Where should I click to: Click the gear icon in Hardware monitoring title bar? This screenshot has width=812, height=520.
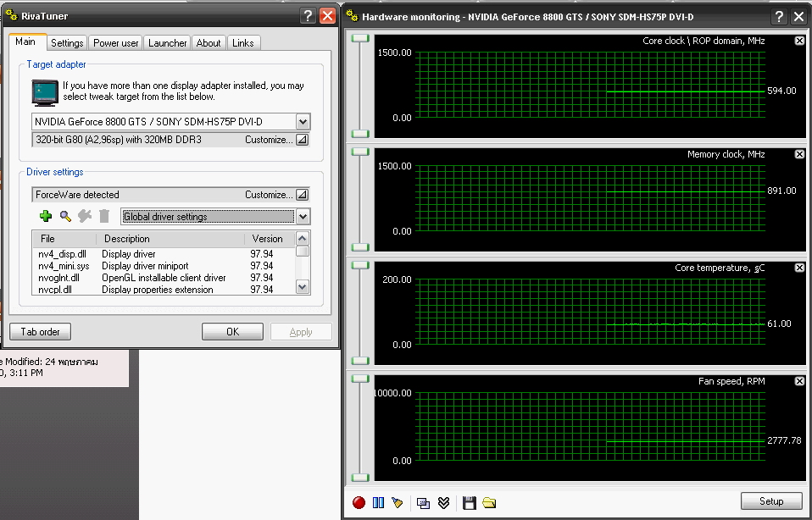click(352, 16)
